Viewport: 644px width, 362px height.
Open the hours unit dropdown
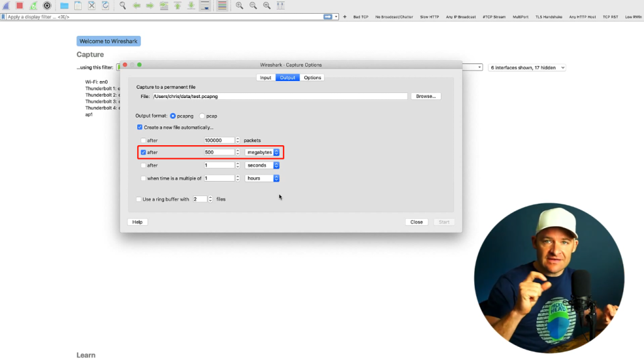coord(262,178)
